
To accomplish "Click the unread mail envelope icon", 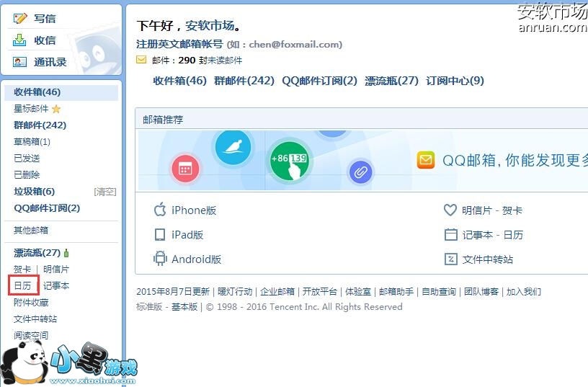I will coord(141,60).
